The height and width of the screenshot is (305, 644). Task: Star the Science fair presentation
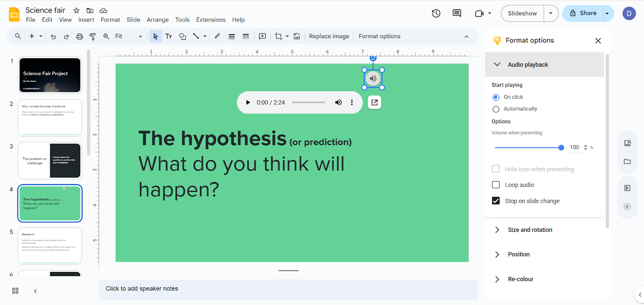click(76, 10)
